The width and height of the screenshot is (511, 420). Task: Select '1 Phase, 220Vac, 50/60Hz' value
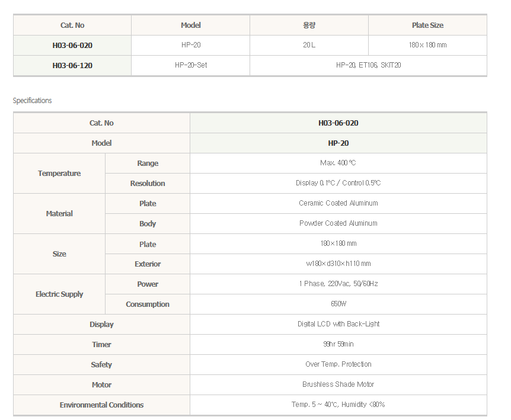coord(338,284)
